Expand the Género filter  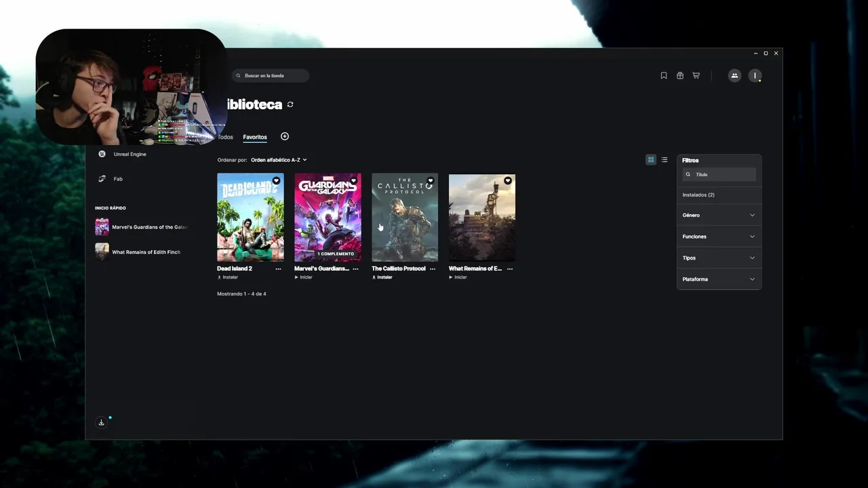(719, 215)
